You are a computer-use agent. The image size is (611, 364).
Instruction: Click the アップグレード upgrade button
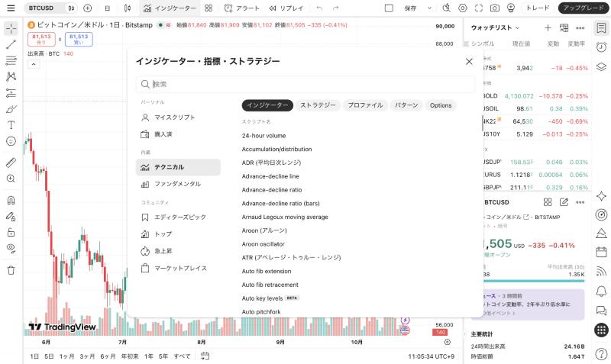pos(584,8)
